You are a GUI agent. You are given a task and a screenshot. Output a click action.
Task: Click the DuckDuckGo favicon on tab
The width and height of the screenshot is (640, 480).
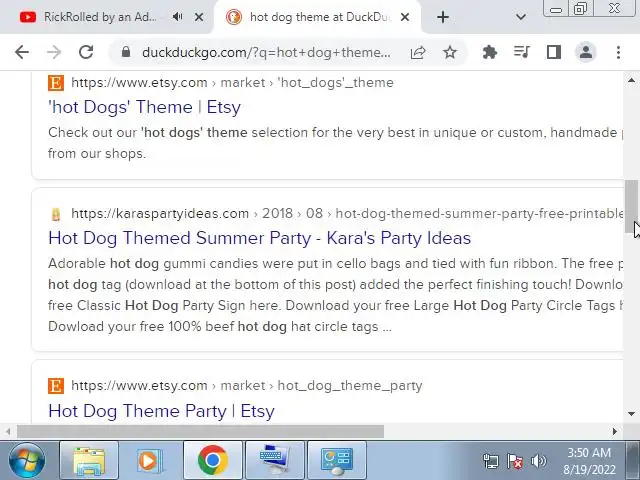pyautogui.click(x=234, y=17)
